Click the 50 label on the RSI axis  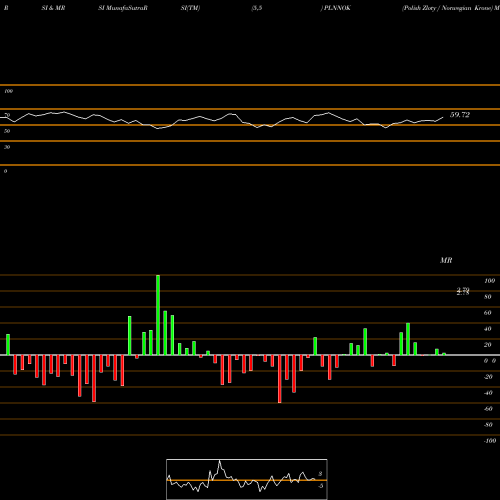tap(7, 131)
